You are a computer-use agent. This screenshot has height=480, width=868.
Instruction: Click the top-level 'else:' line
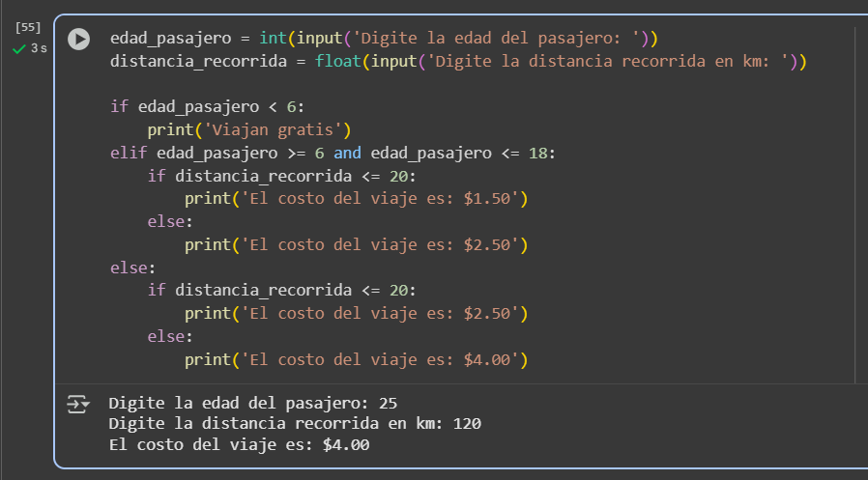(x=132, y=268)
